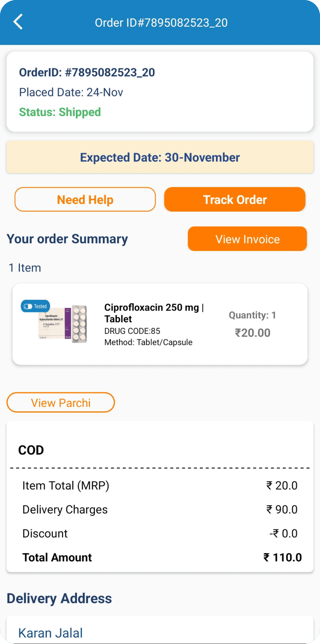Tap the Quantity: 1 label
320x644 pixels.
click(x=253, y=315)
